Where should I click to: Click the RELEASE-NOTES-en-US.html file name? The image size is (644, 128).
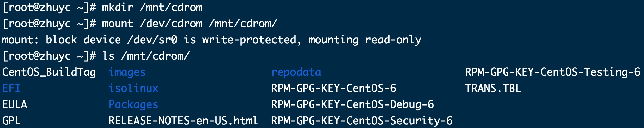[x=183, y=121]
